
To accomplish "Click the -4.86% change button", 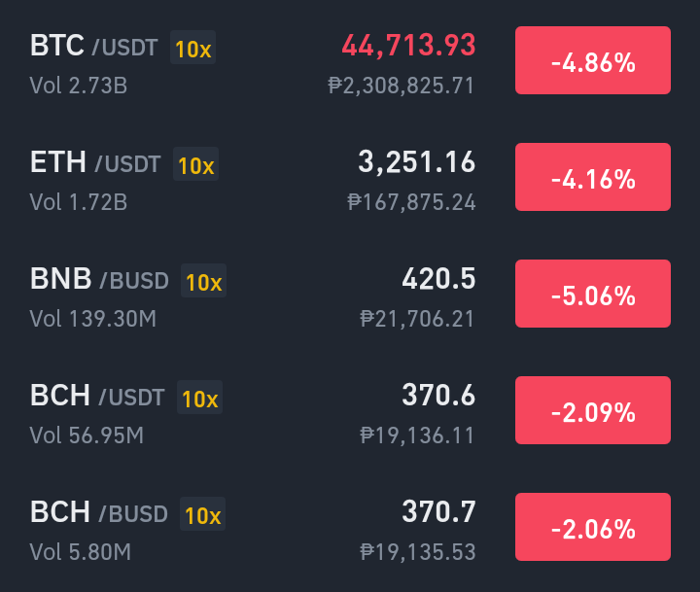I will (x=593, y=60).
